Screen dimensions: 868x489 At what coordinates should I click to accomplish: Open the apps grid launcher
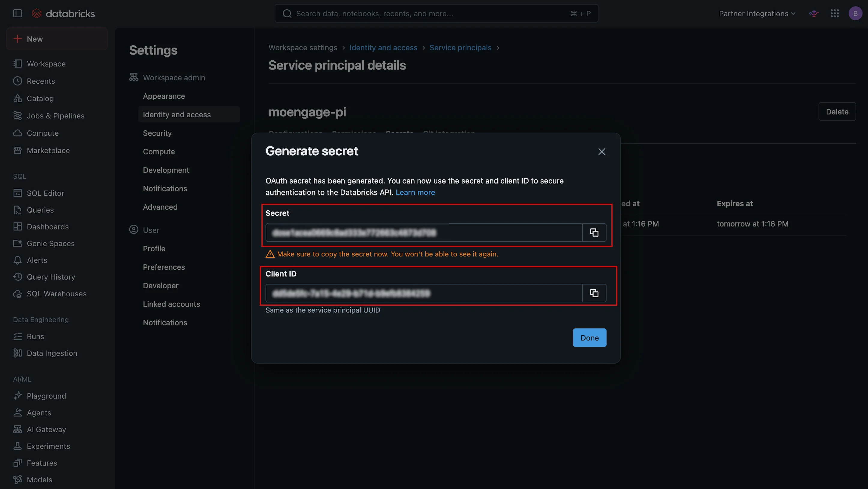point(835,13)
